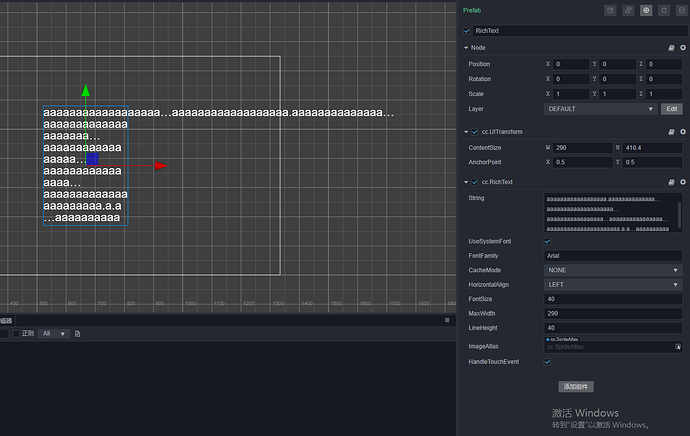The width and height of the screenshot is (690, 436).
Task: Click the prefab unlink icon
Action: point(628,10)
